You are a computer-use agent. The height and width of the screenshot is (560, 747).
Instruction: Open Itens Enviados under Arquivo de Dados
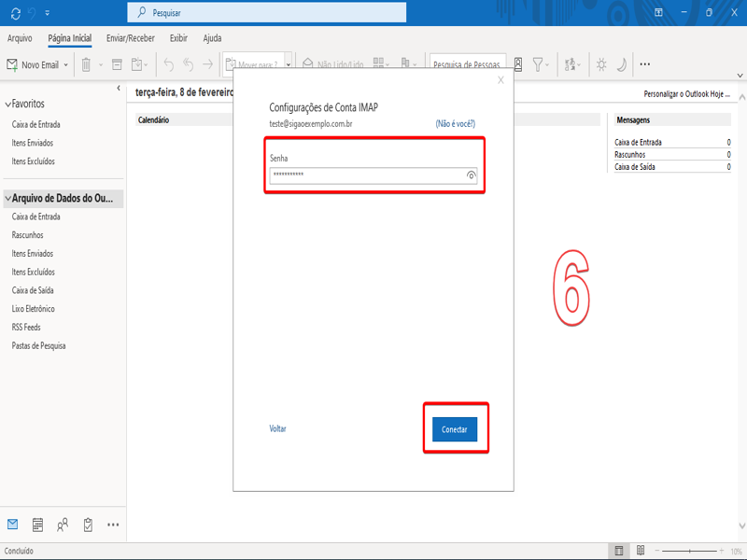point(33,254)
